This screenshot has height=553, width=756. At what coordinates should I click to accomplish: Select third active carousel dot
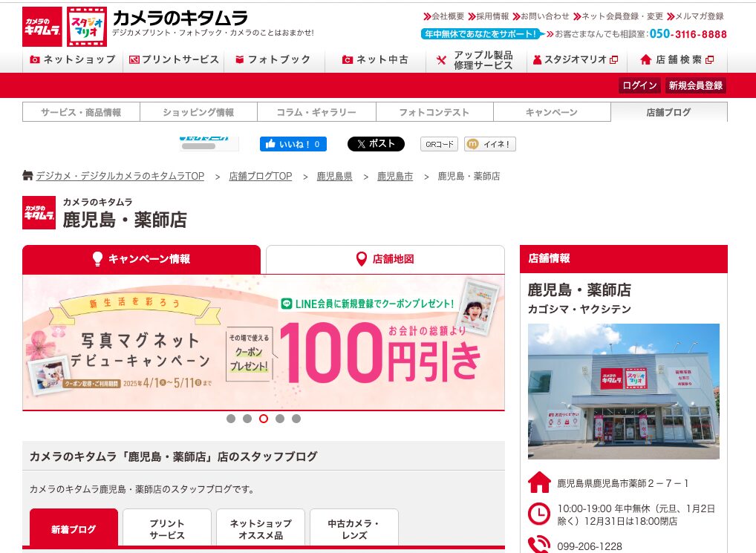(x=263, y=419)
